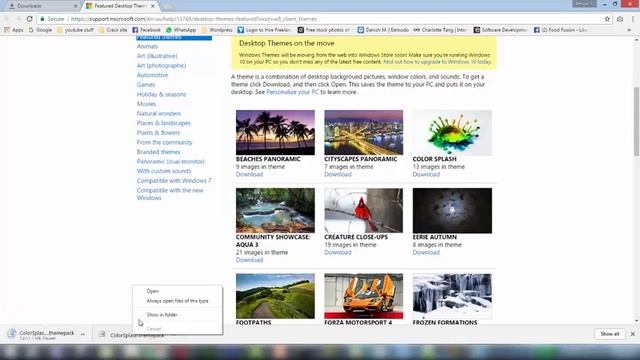The height and width of the screenshot is (360, 640).
Task: Download the Beaches Panoramic theme
Action: pos(249,174)
